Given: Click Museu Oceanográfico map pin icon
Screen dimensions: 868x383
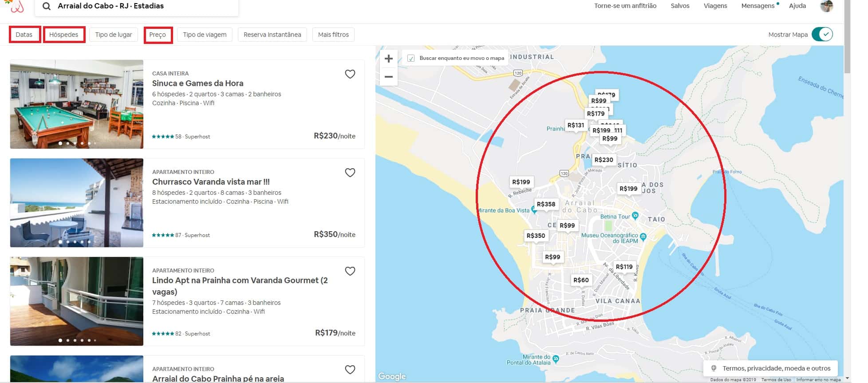Looking at the screenshot, I should point(643,237).
